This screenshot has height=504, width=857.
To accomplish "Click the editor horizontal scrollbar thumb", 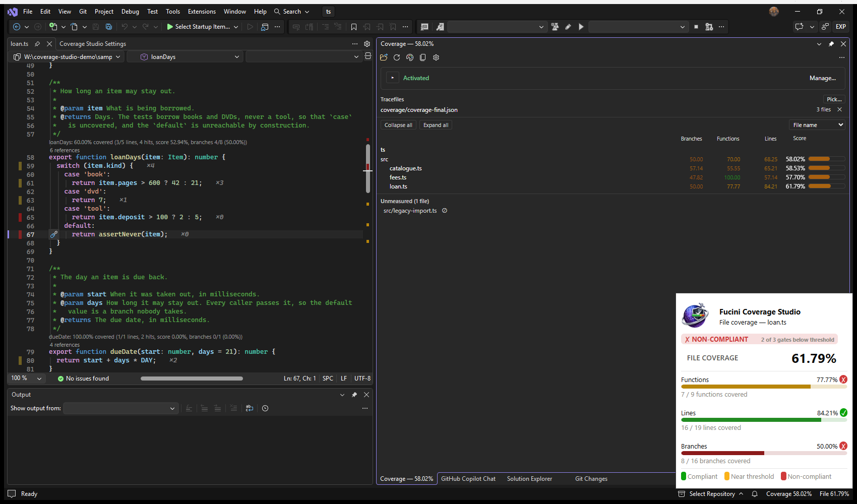I will pyautogui.click(x=192, y=379).
